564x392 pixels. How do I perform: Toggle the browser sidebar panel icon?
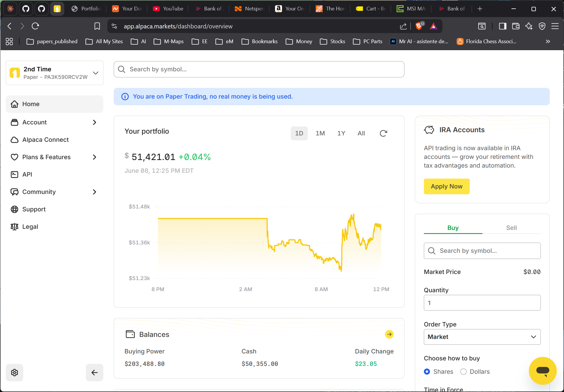[502, 26]
